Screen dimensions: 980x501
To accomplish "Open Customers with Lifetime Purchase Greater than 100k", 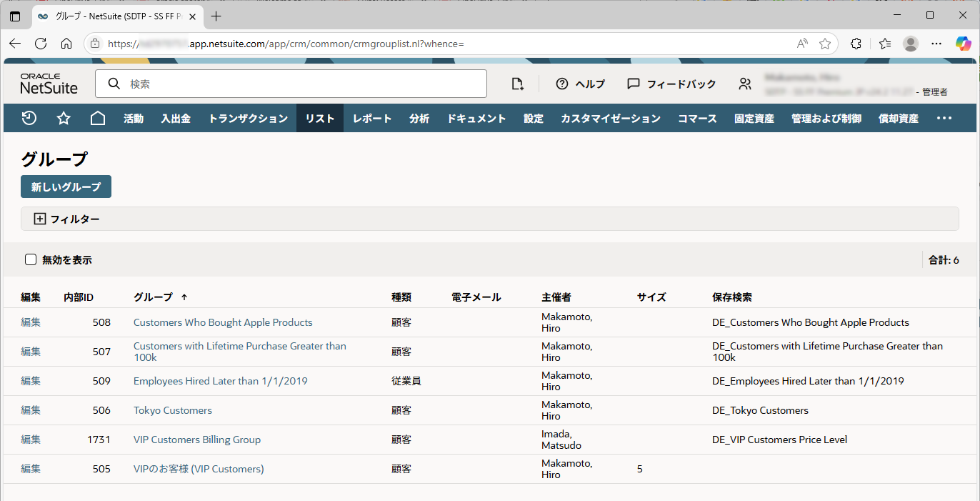I will tap(240, 352).
